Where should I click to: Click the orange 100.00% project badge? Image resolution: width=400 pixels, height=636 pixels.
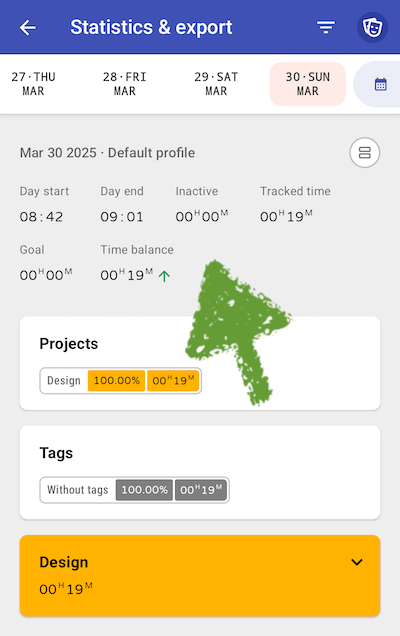[116, 380]
